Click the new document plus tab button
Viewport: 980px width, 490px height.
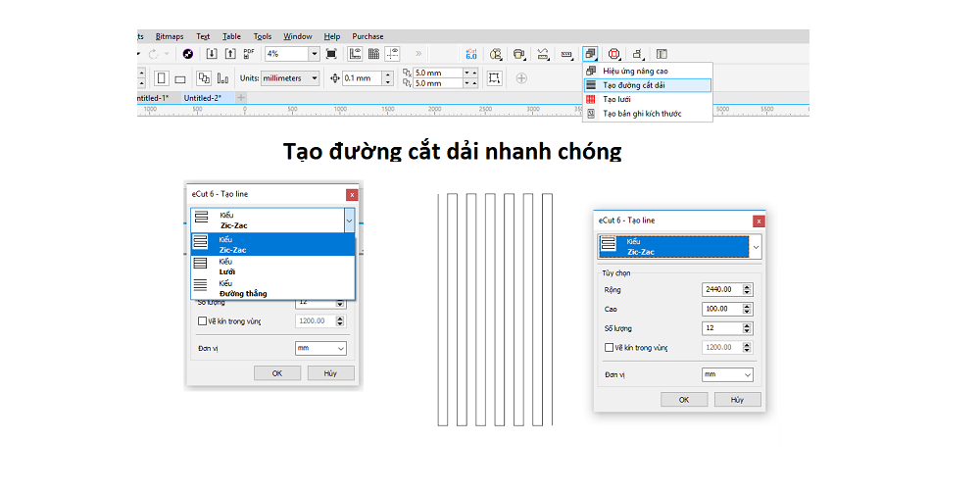click(241, 98)
